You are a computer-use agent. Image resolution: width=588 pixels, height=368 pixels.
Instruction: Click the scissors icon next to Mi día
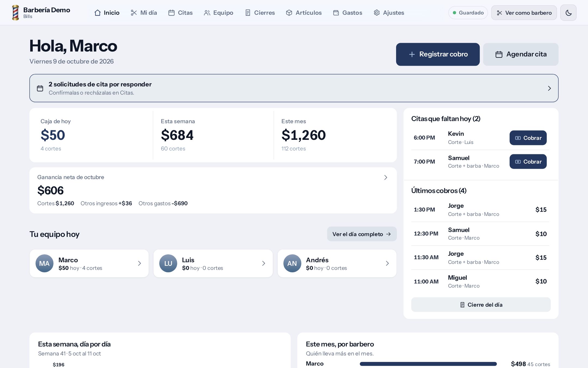coord(134,13)
